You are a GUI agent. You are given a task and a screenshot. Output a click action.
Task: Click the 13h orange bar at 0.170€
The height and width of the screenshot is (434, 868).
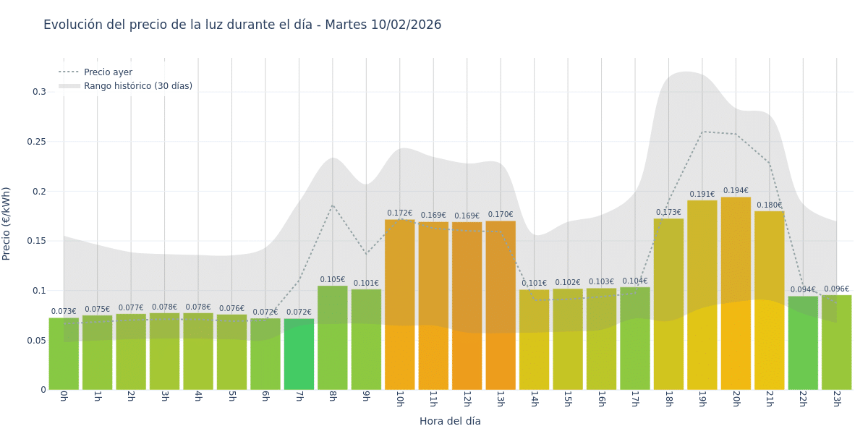(x=501, y=305)
